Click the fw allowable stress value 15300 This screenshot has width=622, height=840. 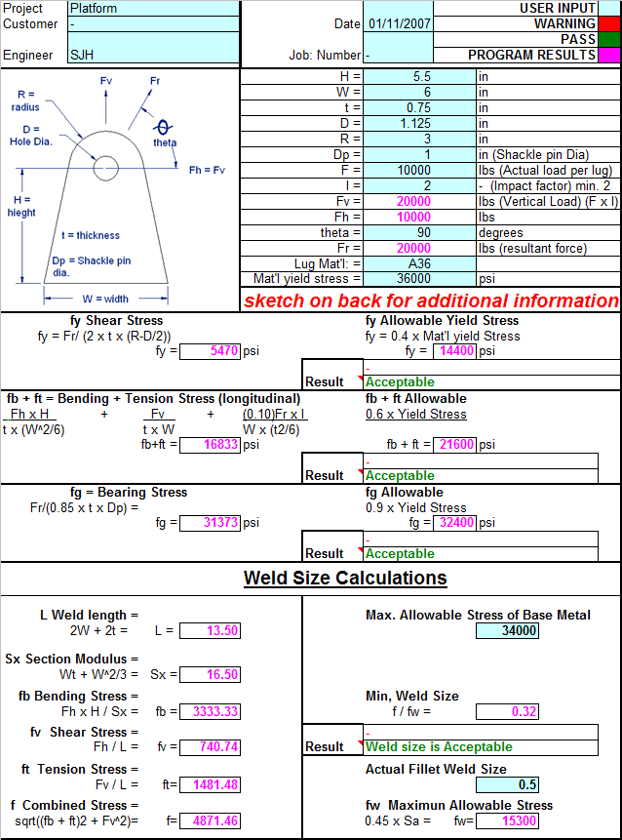pos(508,820)
